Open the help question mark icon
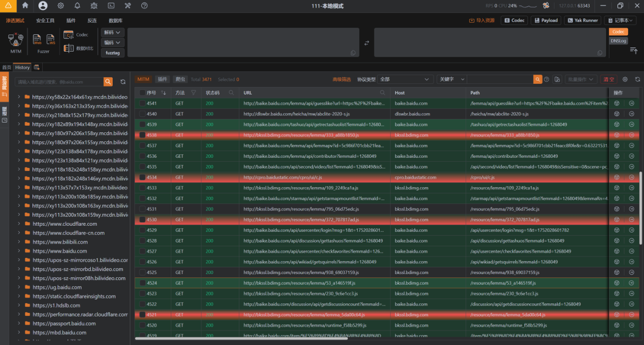644x345 pixels. click(x=144, y=6)
